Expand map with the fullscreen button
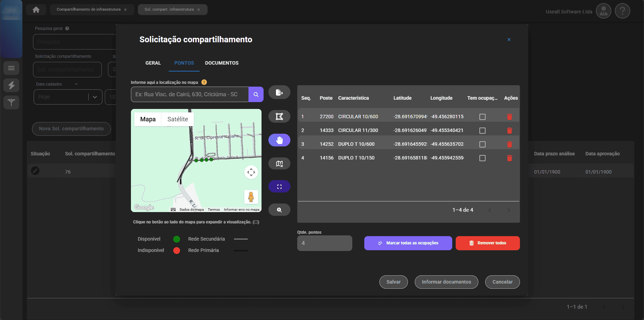The height and width of the screenshot is (320, 644). click(x=279, y=187)
